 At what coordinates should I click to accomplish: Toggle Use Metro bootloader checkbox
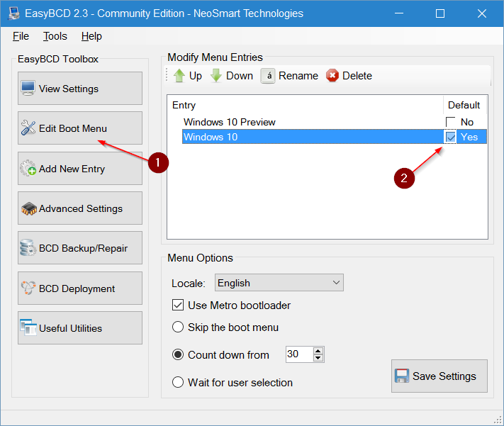tap(178, 305)
